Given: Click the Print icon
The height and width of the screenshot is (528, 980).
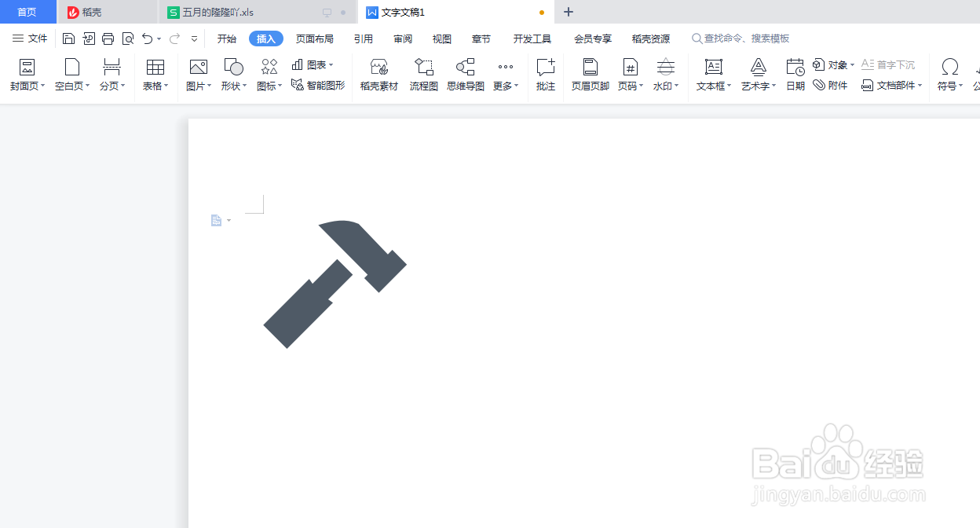Looking at the screenshot, I should tap(108, 38).
